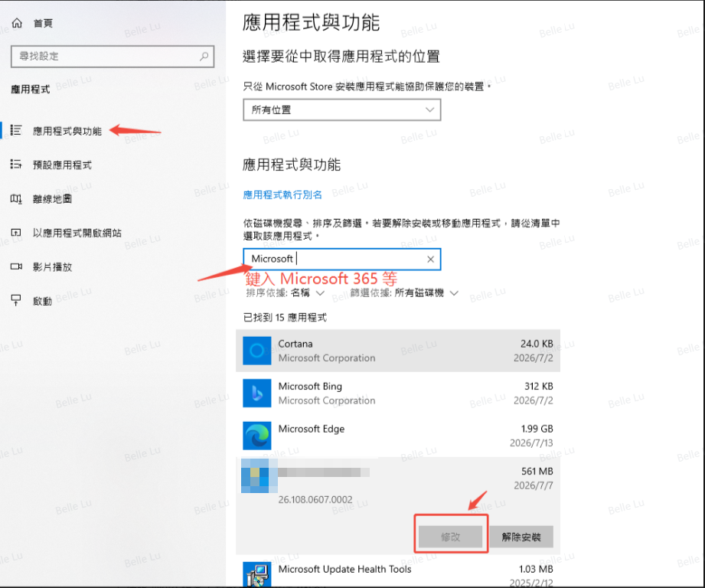The image size is (705, 588).
Task: Open 首頁 home label
Action: tap(43, 24)
